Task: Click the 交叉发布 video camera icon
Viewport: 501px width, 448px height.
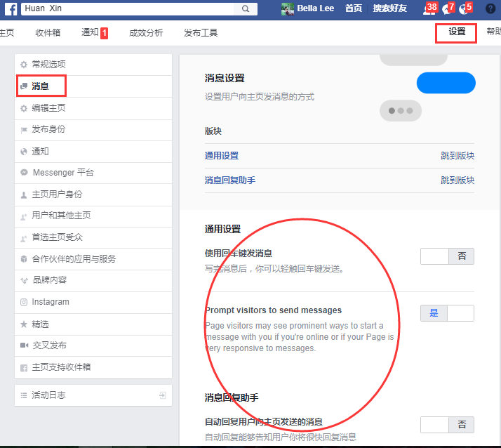Action: click(24, 345)
